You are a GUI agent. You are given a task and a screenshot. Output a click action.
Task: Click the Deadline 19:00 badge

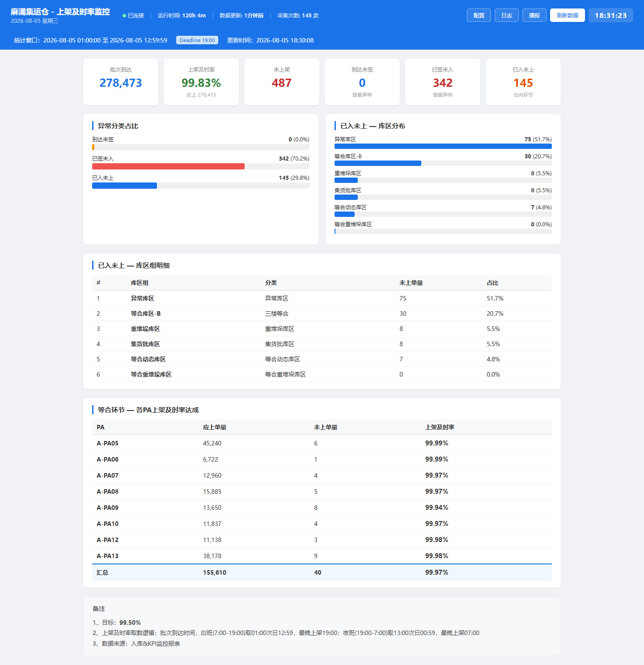pyautogui.click(x=197, y=40)
